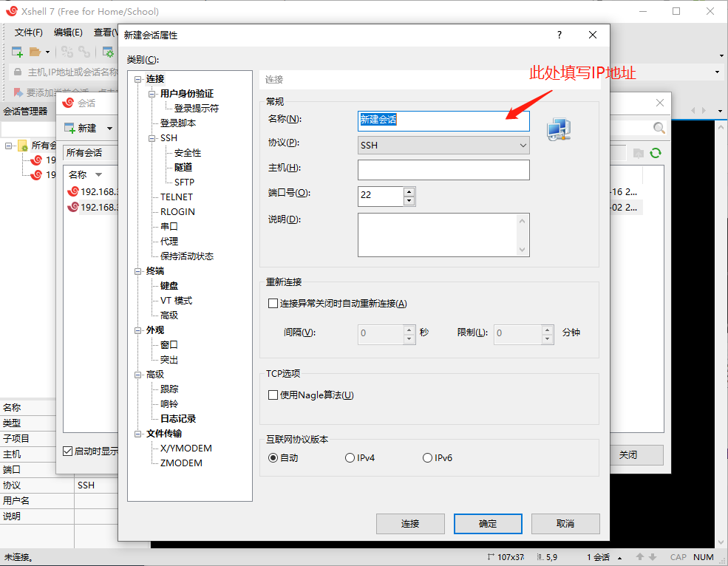Collapse the 终端 tree node
Screen dimensions: 728x566
tap(138, 271)
